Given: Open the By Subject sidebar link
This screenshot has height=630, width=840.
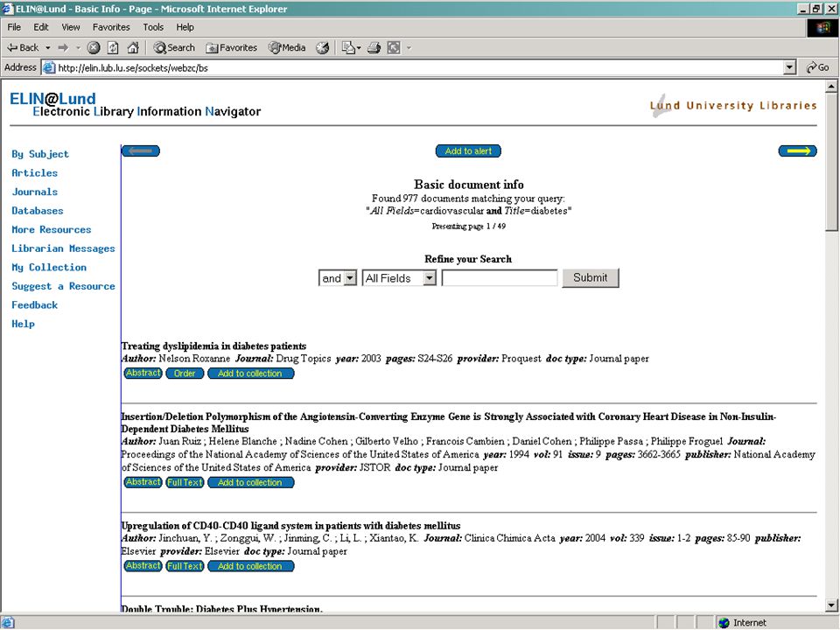Looking at the screenshot, I should (40, 154).
